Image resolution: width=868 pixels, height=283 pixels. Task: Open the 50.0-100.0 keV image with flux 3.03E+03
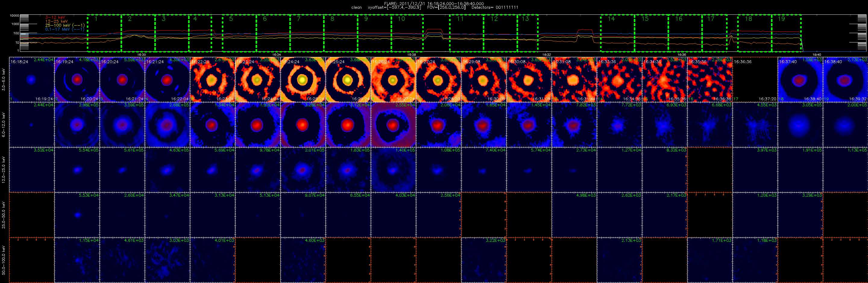pos(168,260)
